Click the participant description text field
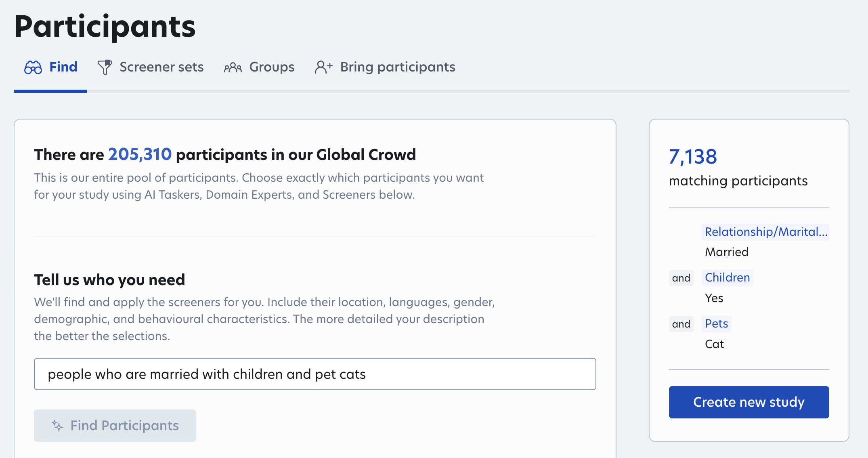Viewport: 868px width, 458px height. tap(315, 374)
